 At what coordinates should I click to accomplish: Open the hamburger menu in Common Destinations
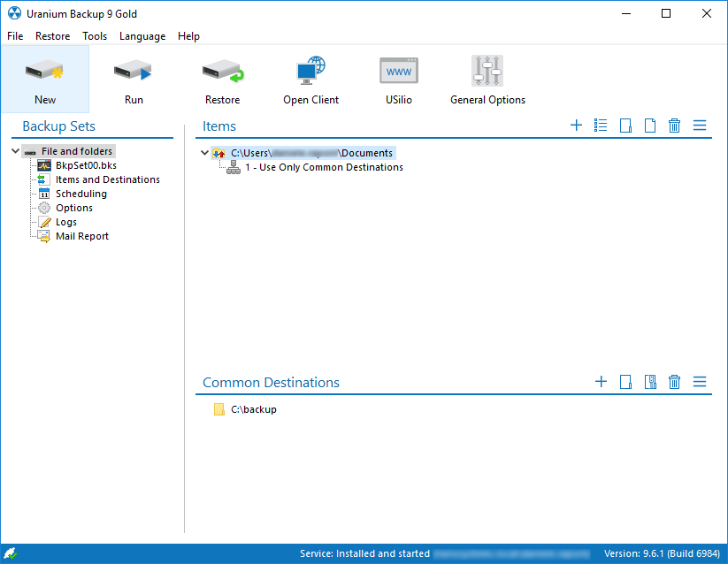700,382
